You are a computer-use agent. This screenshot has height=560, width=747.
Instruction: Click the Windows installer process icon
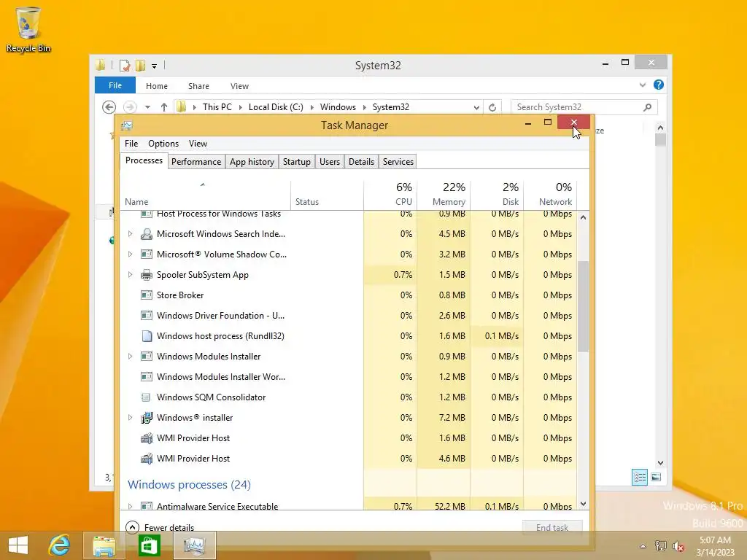click(147, 418)
